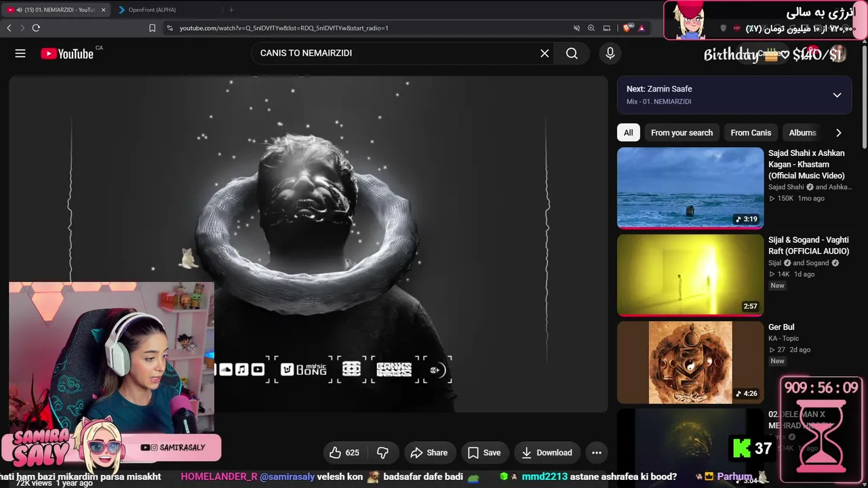Open site information icon in address bar
Screen dimensions: 868x488
(170, 28)
